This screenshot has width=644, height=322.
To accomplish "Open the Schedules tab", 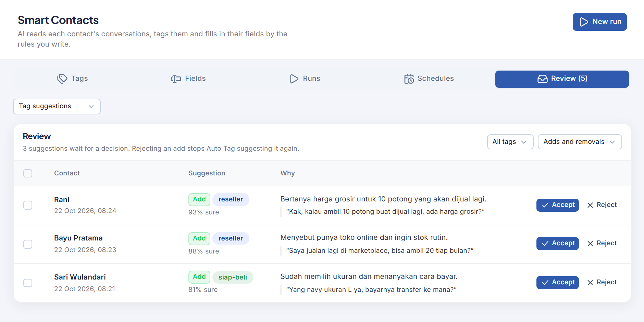I will [x=429, y=79].
